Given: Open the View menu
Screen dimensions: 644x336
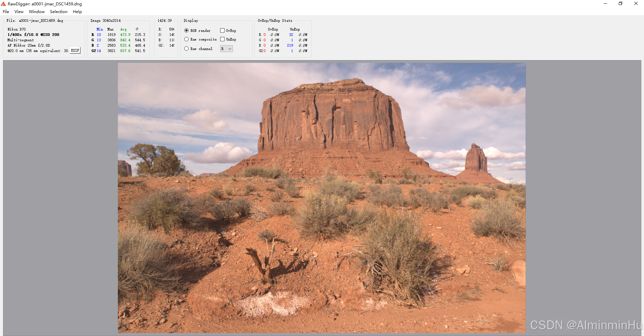Looking at the screenshot, I should click(x=19, y=11).
